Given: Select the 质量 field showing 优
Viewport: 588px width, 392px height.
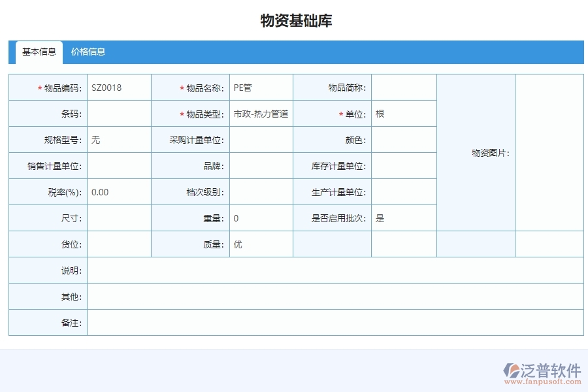Looking at the screenshot, I should [260, 244].
